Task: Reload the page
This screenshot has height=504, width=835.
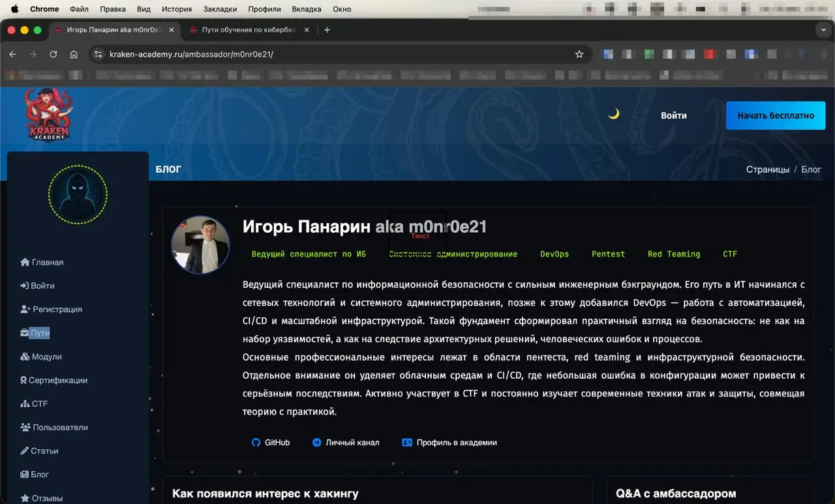Action: point(53,54)
